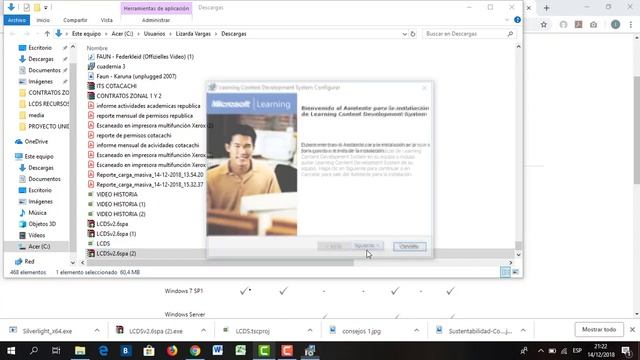Select PDF reporte de permisos cotacachi

click(x=133, y=135)
